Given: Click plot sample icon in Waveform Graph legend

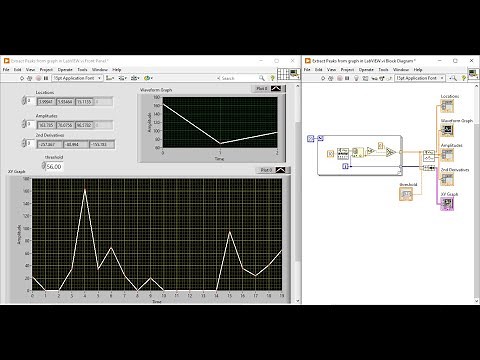Looking at the screenshot, I should [277, 88].
